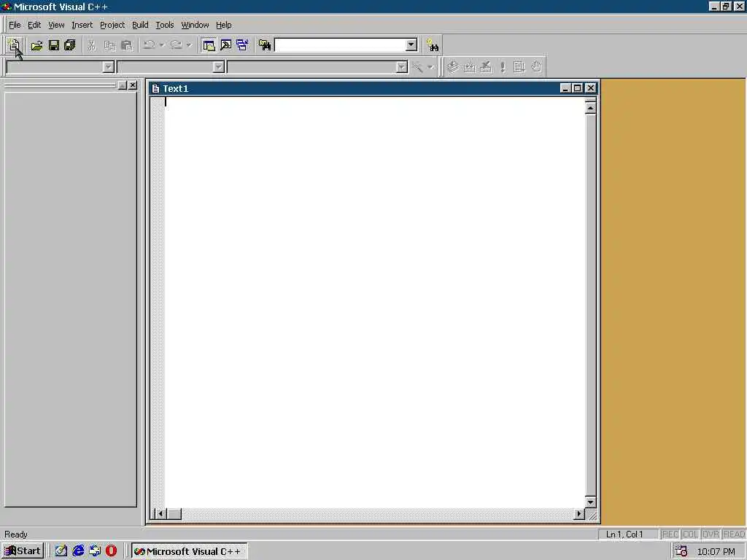
Task: Open the Edit menu
Action: point(34,25)
